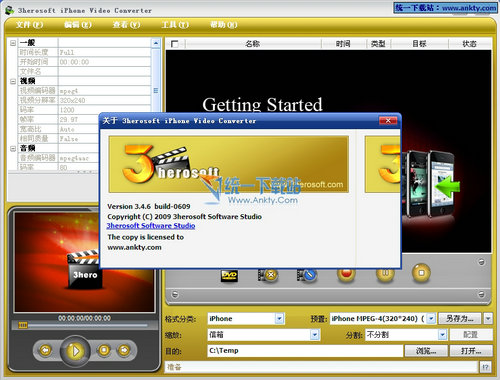Click the 另存为... button

pos(459,318)
